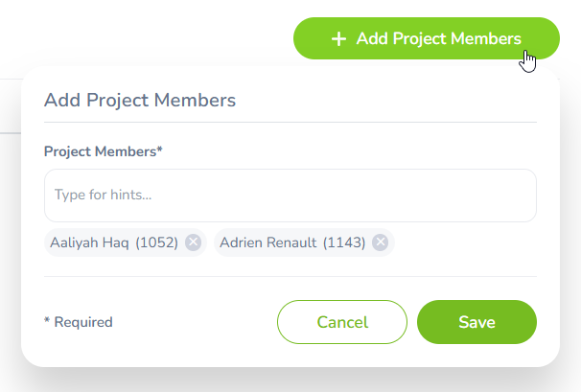The width and height of the screenshot is (581, 392).
Task: Remove Aaliyah Haq from selected members
Action: 193,242
